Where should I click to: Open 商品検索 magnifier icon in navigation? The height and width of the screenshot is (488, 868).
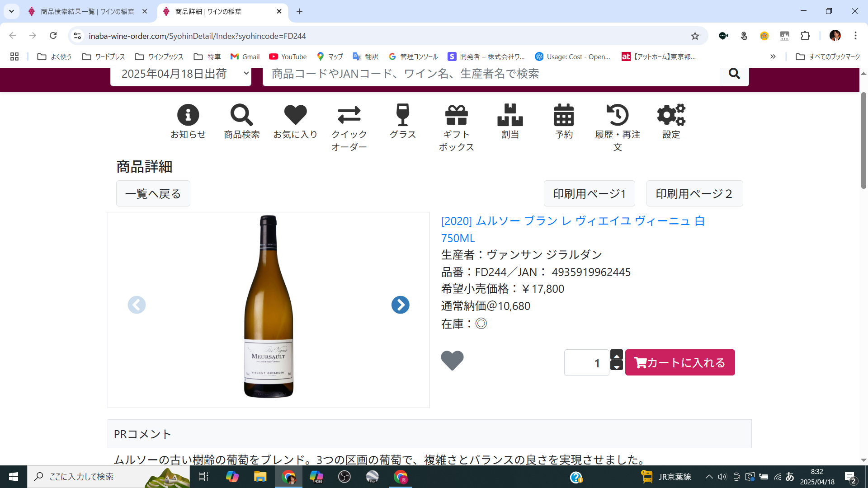(x=242, y=115)
